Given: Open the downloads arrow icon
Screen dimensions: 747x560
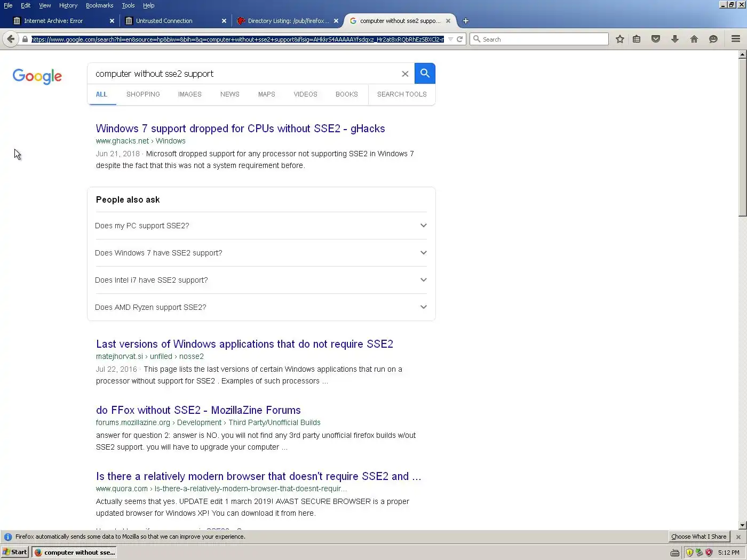Looking at the screenshot, I should (x=675, y=39).
